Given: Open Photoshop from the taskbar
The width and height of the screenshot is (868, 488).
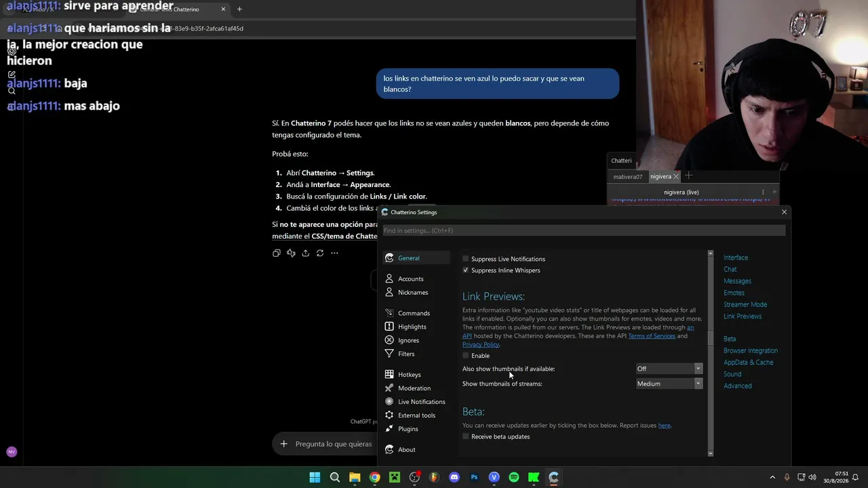Looking at the screenshot, I should [x=474, y=477].
